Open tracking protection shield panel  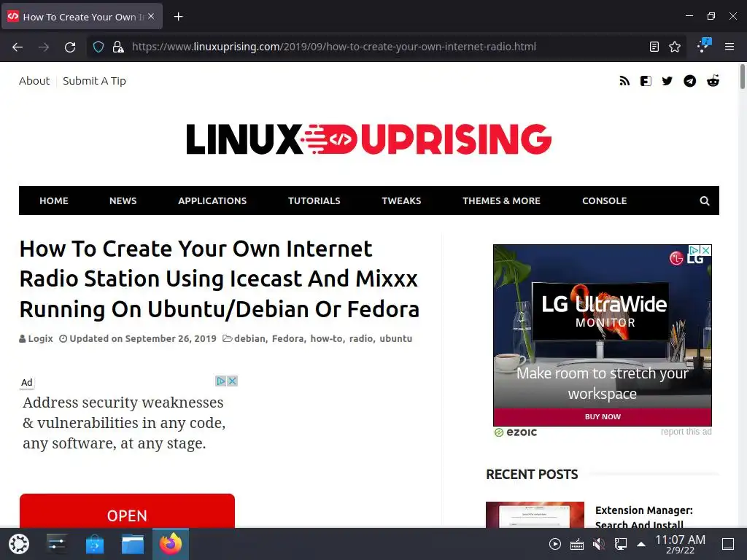tap(98, 47)
